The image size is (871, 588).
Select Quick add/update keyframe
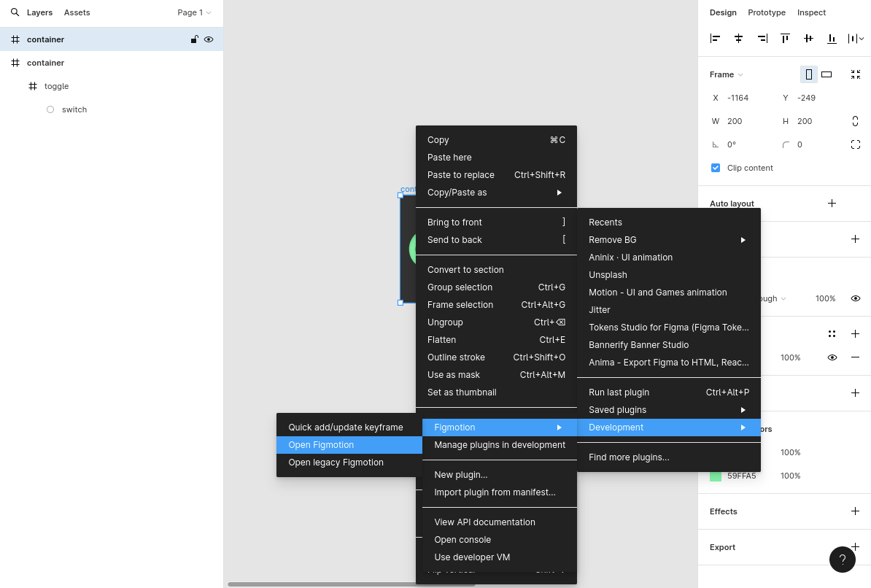349,428
